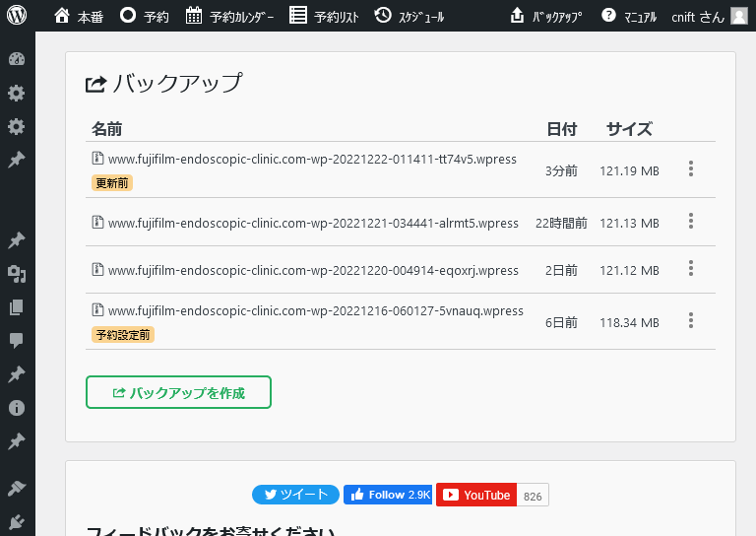
Task: Click the pin icon above the media icon
Action: point(17,239)
